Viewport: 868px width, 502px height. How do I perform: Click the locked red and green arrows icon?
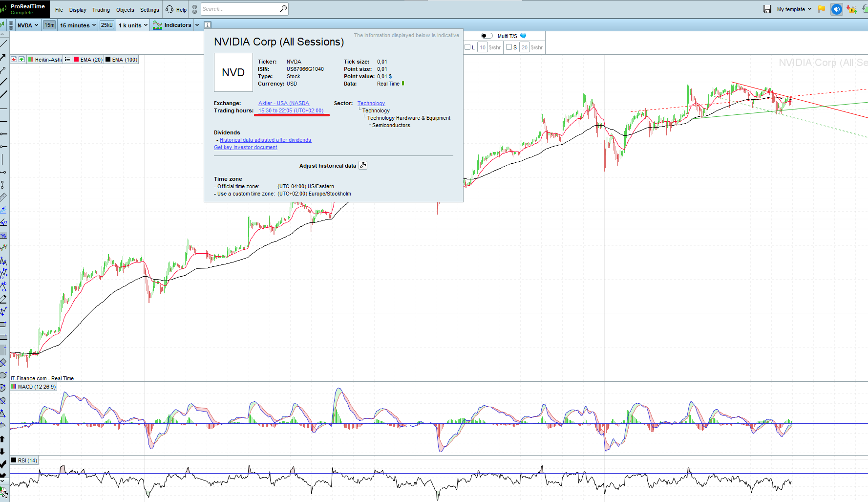point(852,9)
